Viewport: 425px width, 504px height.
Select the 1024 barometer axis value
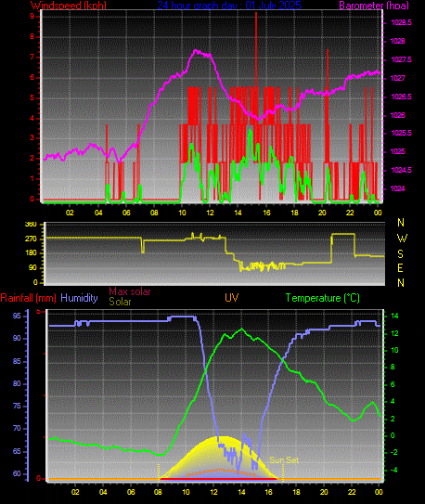click(398, 188)
